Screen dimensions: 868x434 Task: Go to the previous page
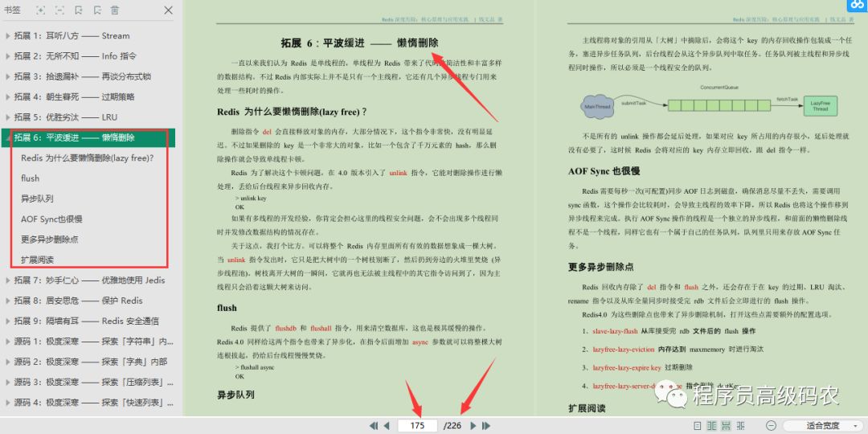(x=387, y=426)
